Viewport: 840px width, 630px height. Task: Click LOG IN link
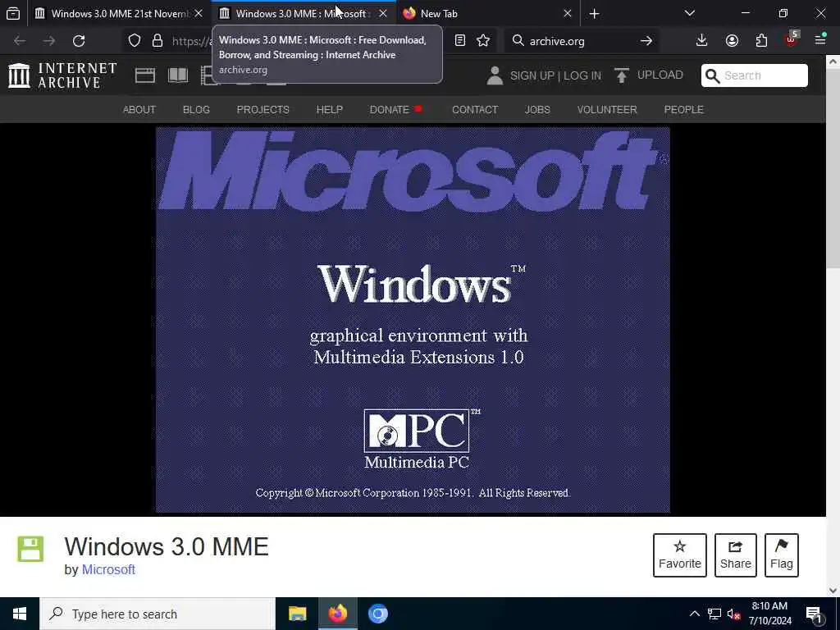[582, 75]
